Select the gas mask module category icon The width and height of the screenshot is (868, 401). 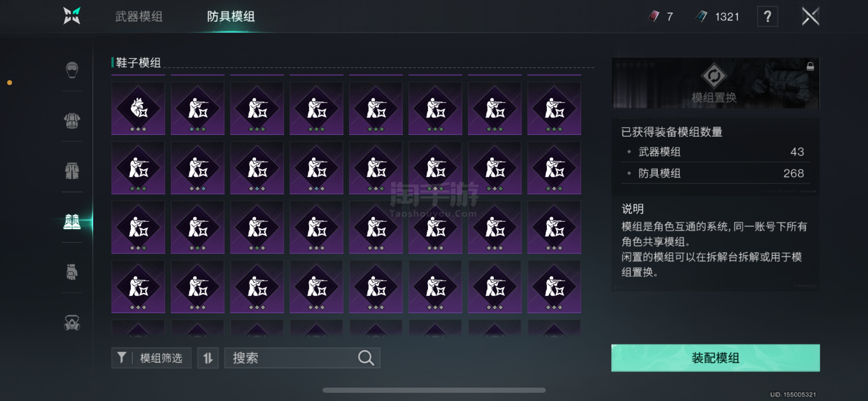pyautogui.click(x=72, y=323)
